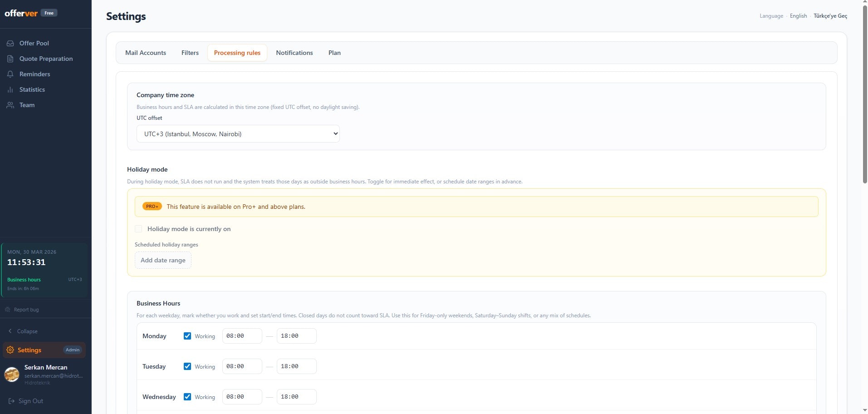This screenshot has height=414, width=868.
Task: Collapse the sidebar using Collapse button
Action: coord(23,331)
